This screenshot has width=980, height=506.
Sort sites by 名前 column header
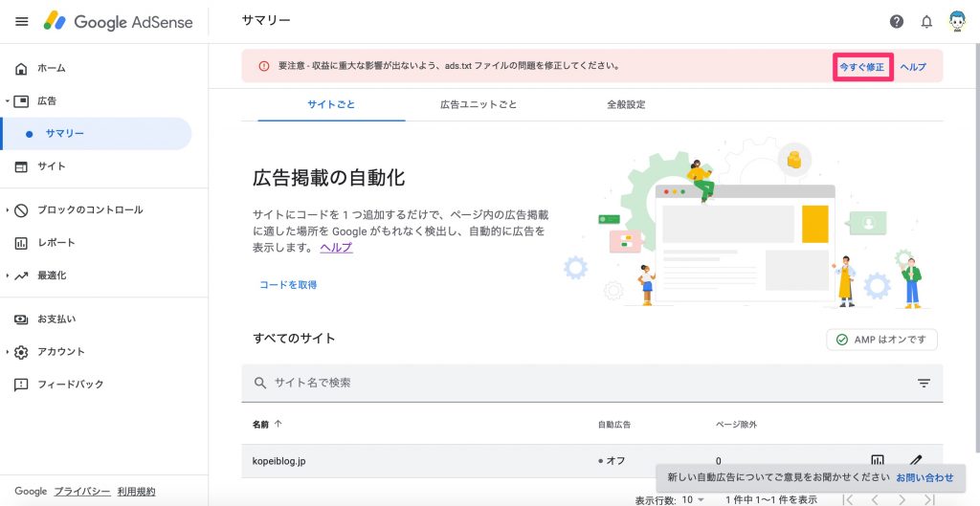pos(267,424)
